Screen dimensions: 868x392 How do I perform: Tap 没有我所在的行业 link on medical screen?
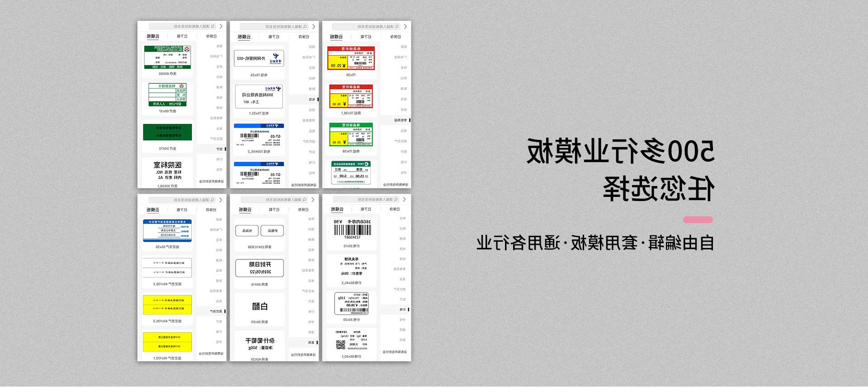pyautogui.click(x=211, y=182)
